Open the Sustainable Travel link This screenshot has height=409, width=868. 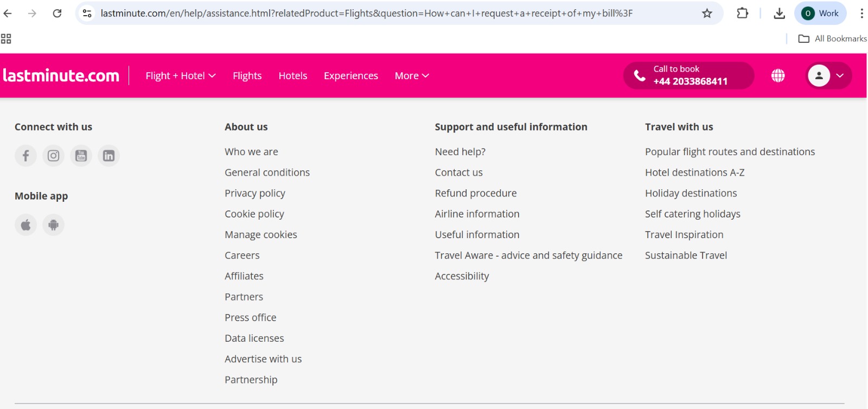(686, 255)
